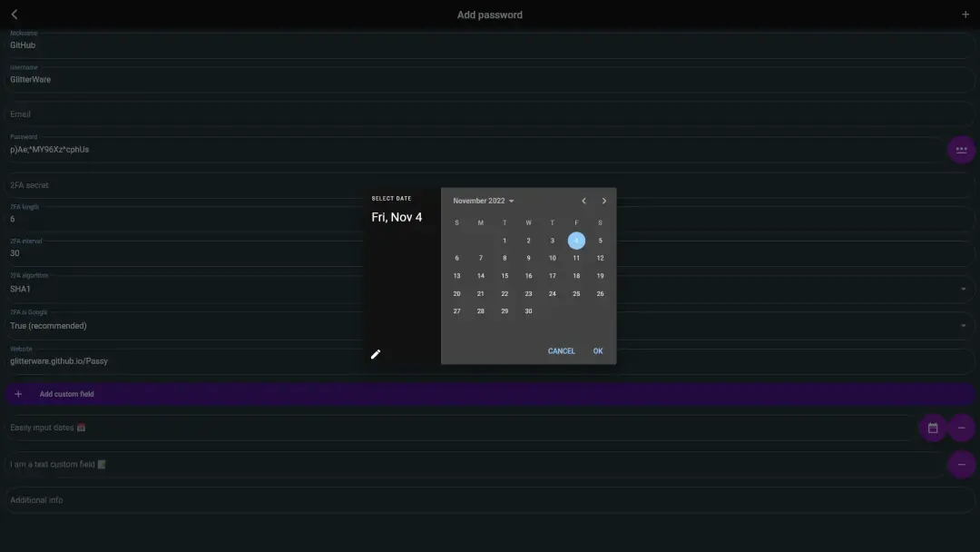Viewport: 980px width, 552px height.
Task: Go to next month in the date picker
Action: (603, 201)
